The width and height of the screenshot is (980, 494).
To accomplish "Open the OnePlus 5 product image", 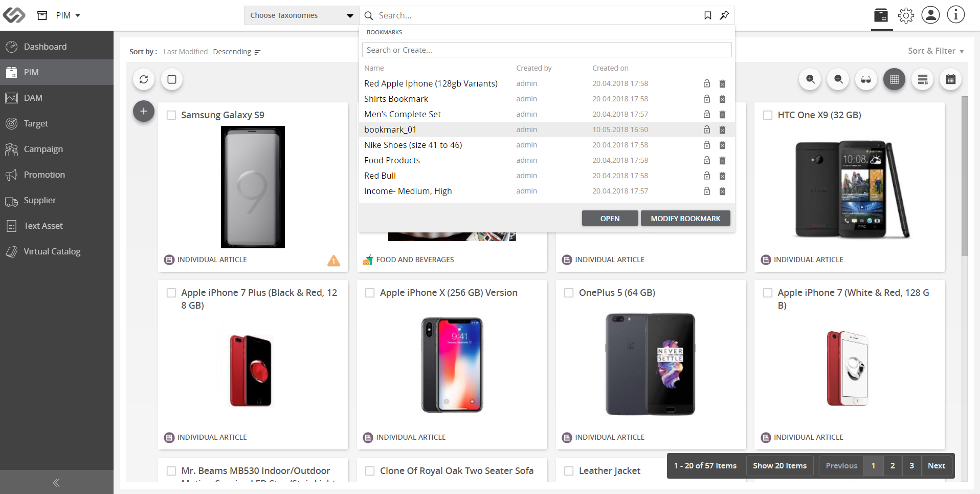I will tap(651, 364).
